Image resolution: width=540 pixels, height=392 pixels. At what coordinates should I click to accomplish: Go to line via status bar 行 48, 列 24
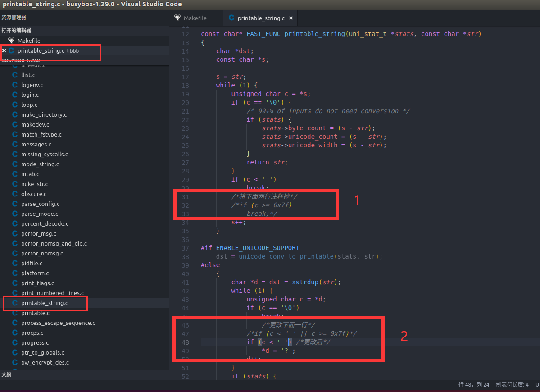click(x=473, y=384)
